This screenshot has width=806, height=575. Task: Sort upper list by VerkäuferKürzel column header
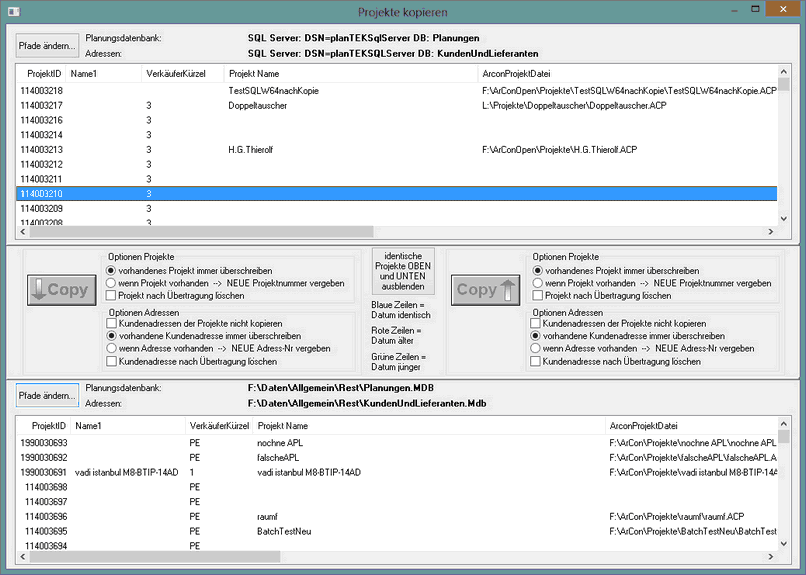click(x=173, y=74)
